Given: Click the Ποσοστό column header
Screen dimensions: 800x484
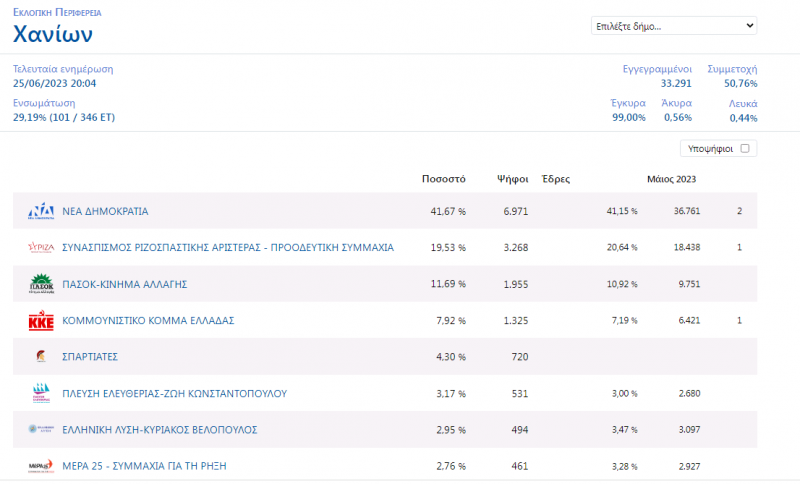Looking at the screenshot, I should (x=445, y=179).
